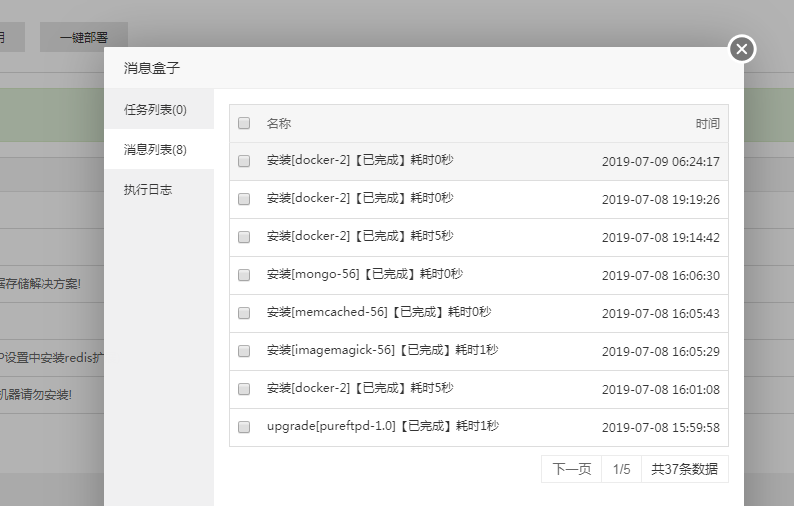Click 安装[memcached-56]【已完成】耗时0秒 text
794x506 pixels.
point(379,312)
